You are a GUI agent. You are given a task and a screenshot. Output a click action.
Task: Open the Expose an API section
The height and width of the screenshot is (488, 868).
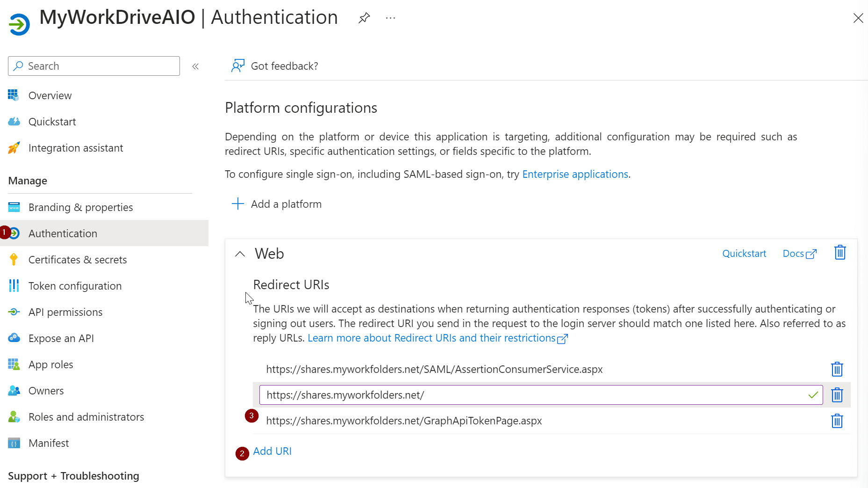[x=61, y=338]
